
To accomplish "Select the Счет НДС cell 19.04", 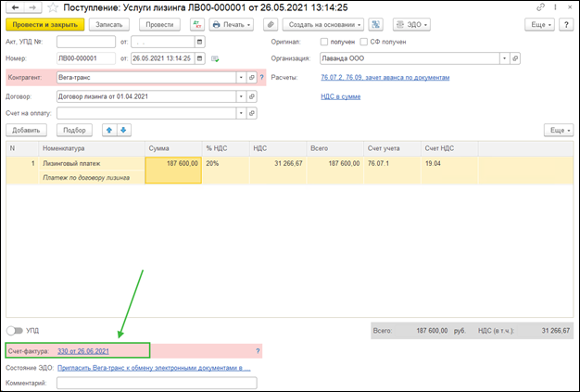I will pos(449,171).
